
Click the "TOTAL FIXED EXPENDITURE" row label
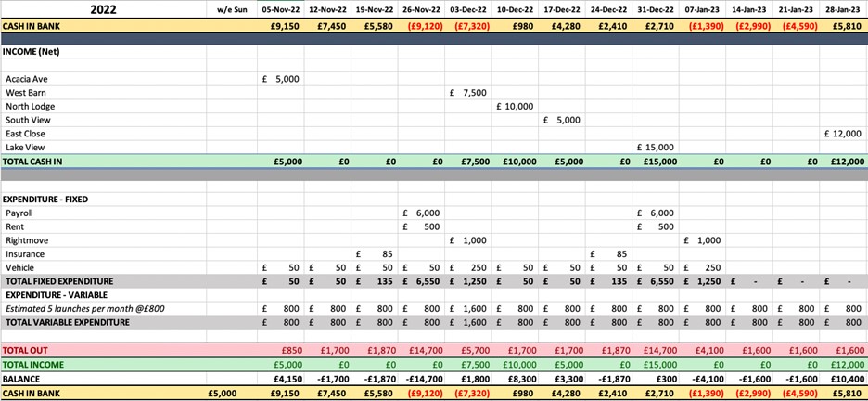point(59,281)
